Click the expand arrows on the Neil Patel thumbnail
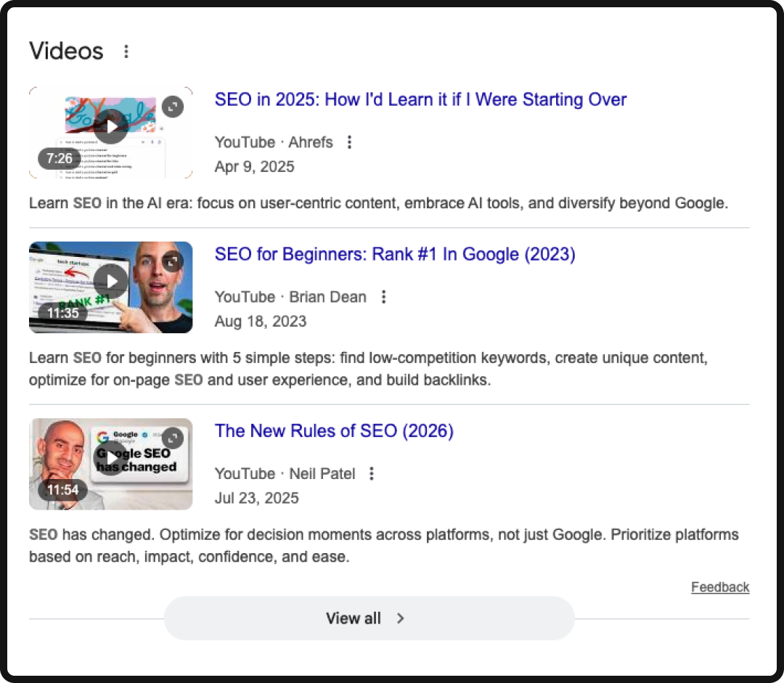This screenshot has width=784, height=683. [173, 438]
